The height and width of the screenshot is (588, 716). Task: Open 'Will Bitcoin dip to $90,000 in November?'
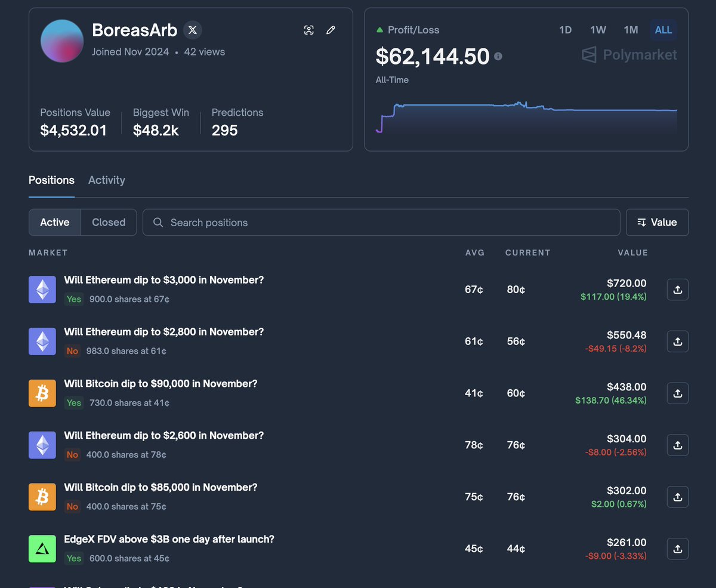(161, 383)
